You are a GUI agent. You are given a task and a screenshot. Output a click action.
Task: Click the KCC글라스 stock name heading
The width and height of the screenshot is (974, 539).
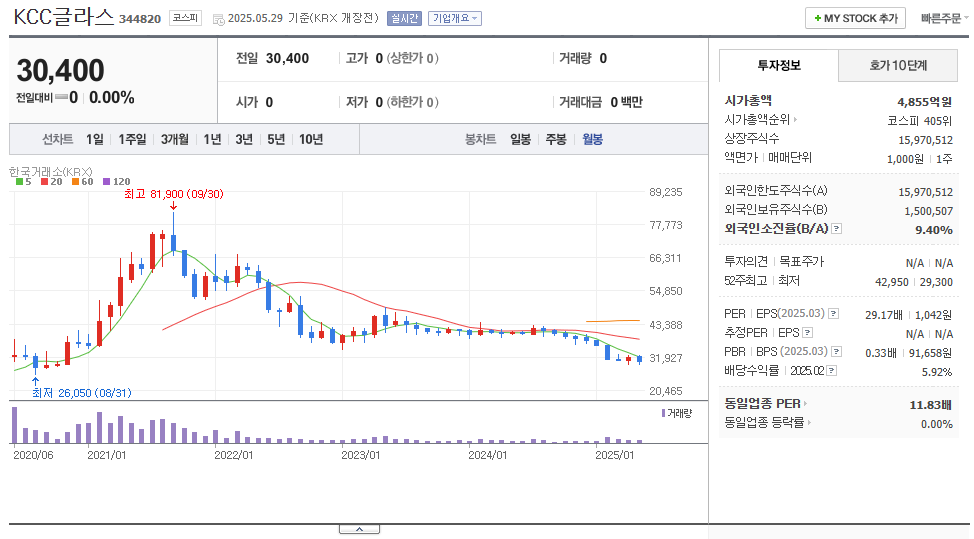point(64,17)
